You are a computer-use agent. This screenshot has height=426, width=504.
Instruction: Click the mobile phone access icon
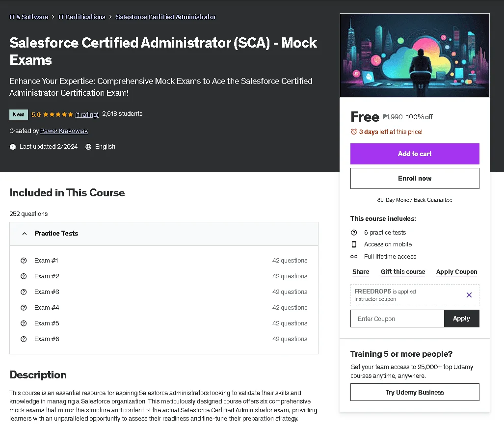[x=354, y=244]
